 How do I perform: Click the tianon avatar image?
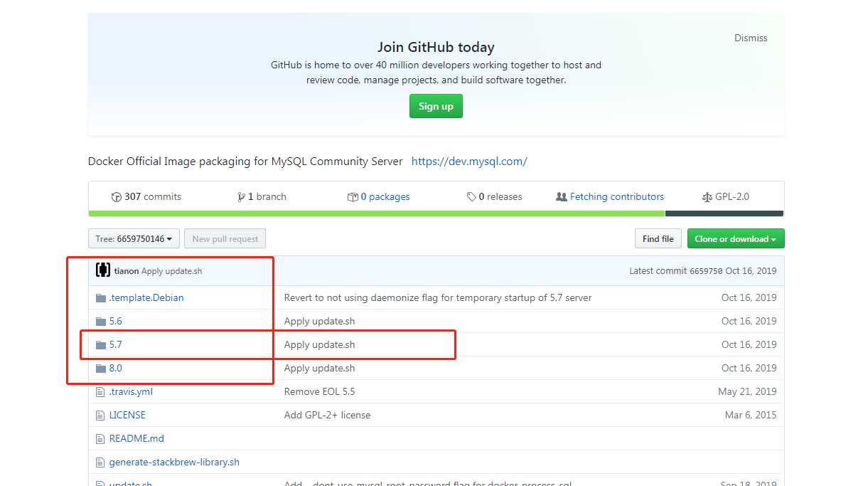[x=103, y=270]
